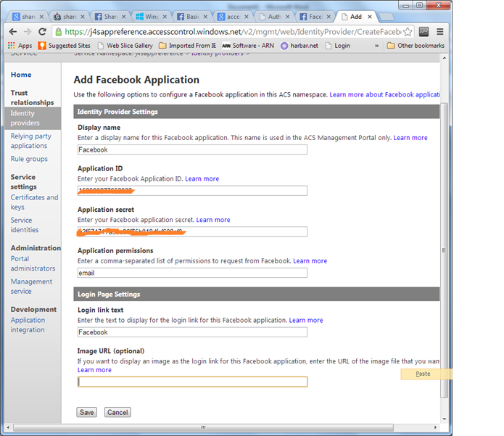Viewport: 504px width, 436px height.
Task: Focus the Application ID field
Action: (x=192, y=191)
